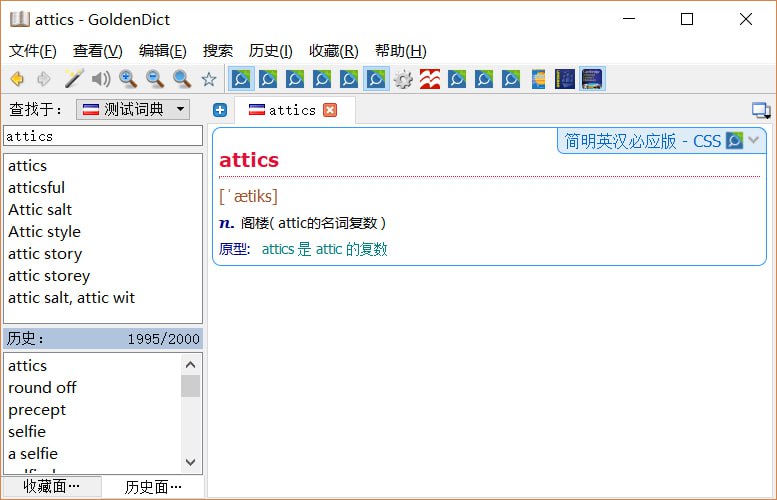Click the zoom in magnifier icon
Viewport: 777px width, 500px height.
coord(128,79)
